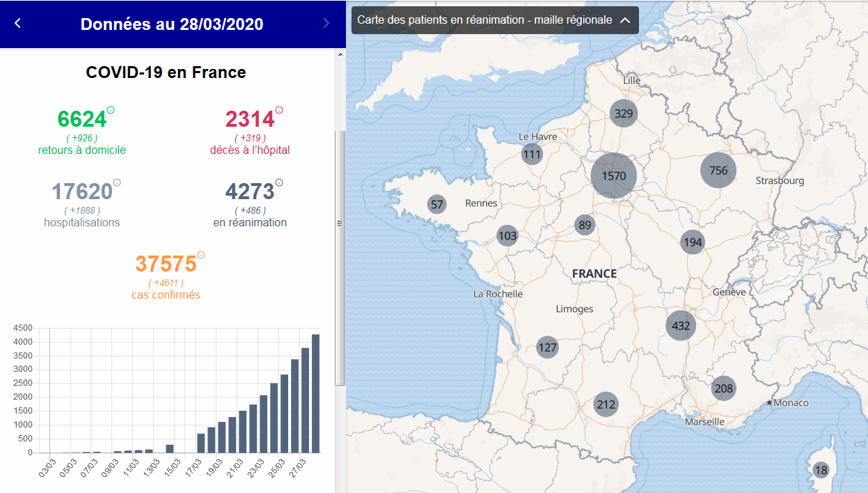Select the 432 patient bubble near Genève
The height and width of the screenshot is (493, 868).
tap(680, 324)
